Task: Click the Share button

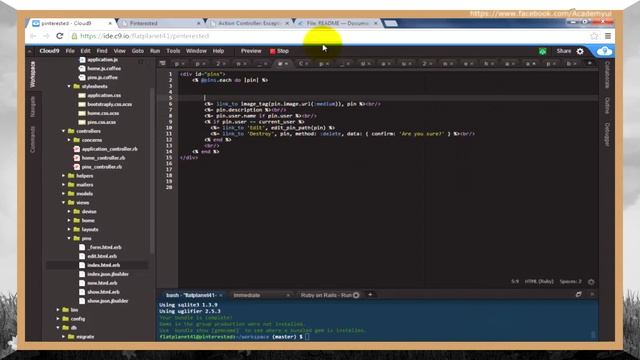Action: 564,51
